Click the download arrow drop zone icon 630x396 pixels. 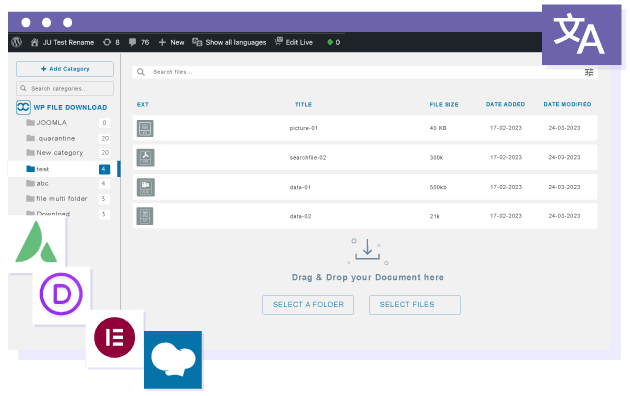[367, 251]
